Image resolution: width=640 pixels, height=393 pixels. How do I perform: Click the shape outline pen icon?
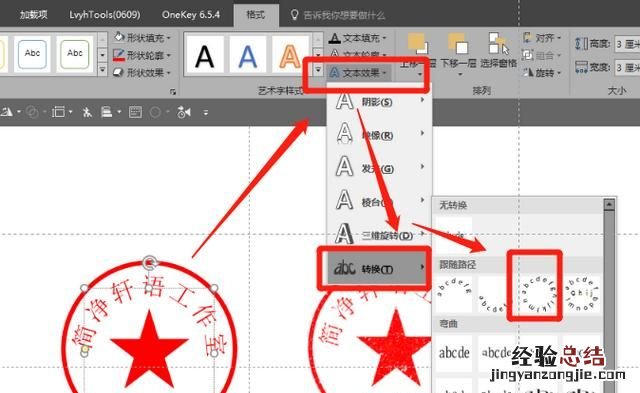(x=119, y=55)
